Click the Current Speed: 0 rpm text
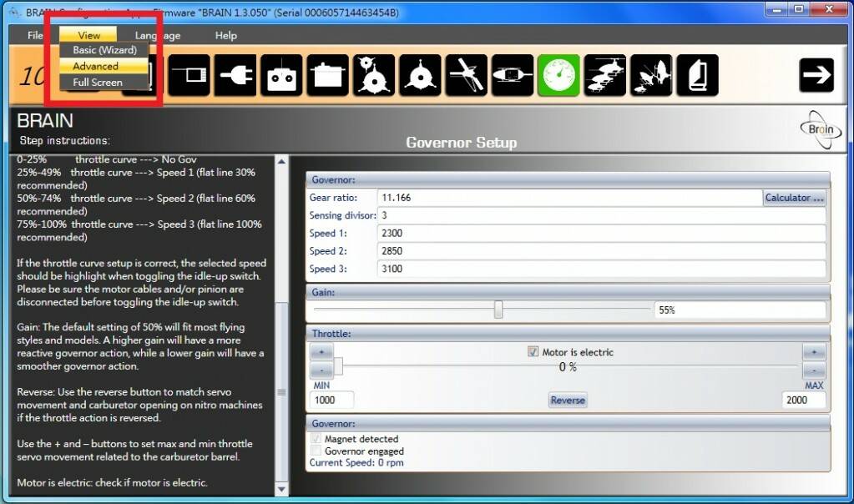Viewport: 854px width, 504px height. (356, 462)
